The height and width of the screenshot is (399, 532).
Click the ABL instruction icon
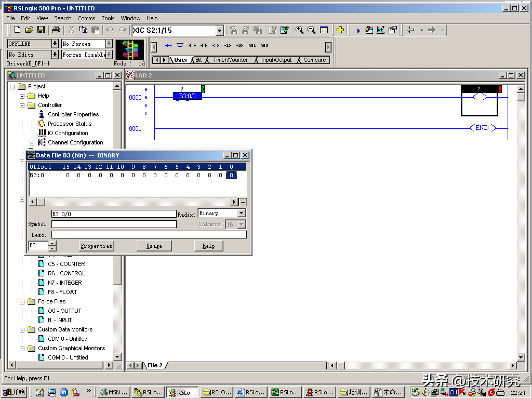pyautogui.click(x=252, y=46)
